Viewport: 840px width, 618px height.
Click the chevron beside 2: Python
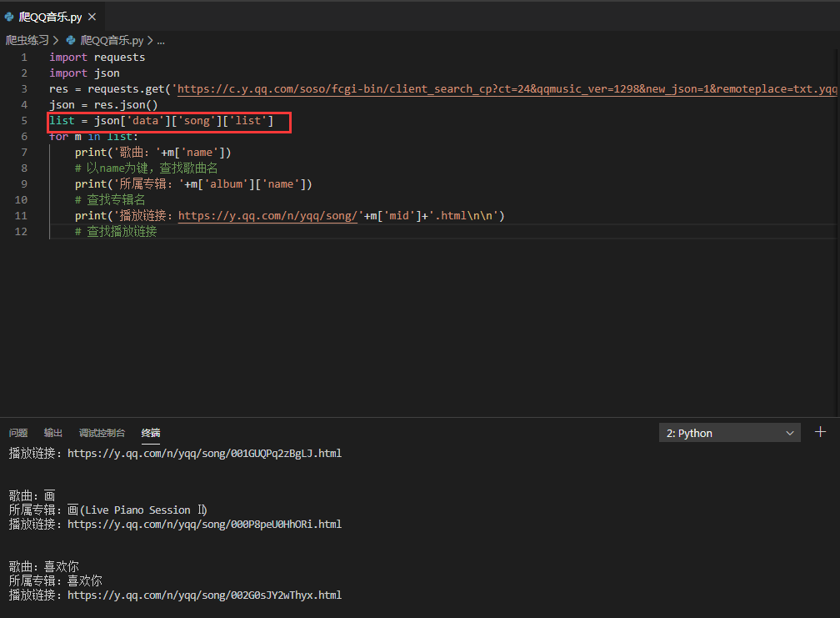[x=792, y=432]
